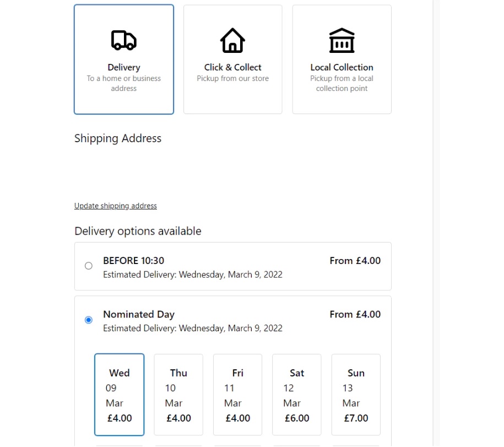Click the Click & Collect pickup label
The width and height of the screenshot is (504, 447).
232,78
